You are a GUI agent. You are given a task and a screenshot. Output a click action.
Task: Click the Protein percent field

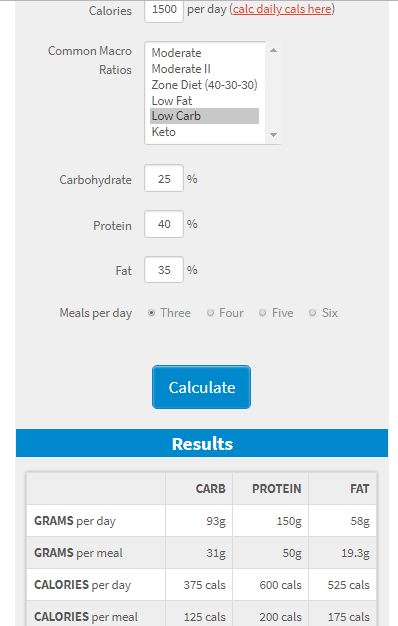click(x=164, y=224)
